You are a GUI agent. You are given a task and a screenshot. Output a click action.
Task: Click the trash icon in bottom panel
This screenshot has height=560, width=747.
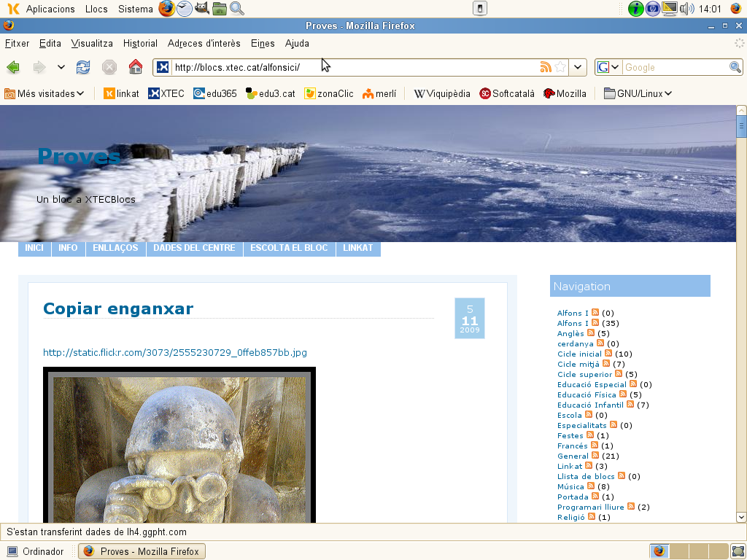(738, 551)
